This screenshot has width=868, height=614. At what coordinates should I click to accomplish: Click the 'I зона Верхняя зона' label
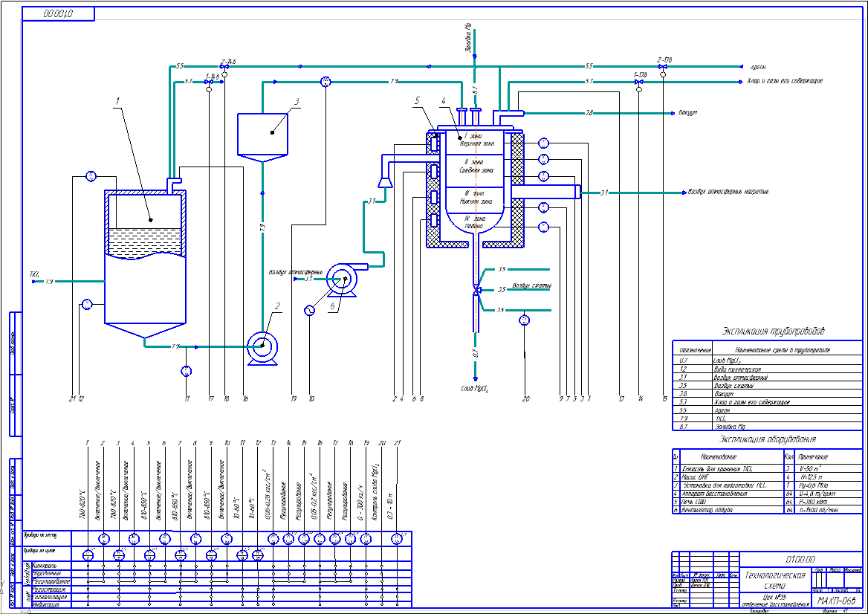click(476, 140)
